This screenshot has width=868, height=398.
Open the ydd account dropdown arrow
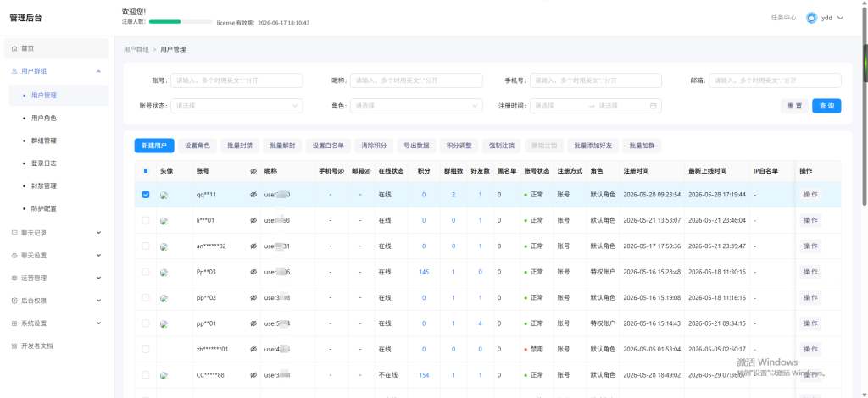point(840,18)
